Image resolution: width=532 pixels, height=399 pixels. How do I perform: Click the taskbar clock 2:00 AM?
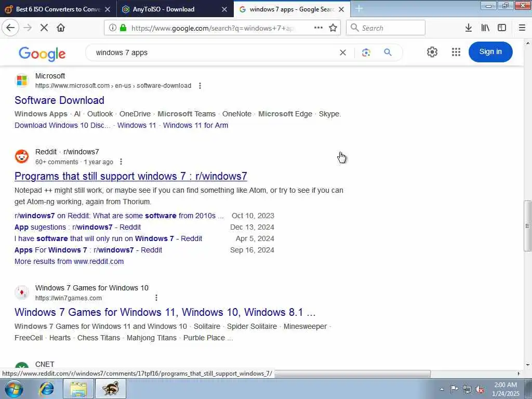pos(506,389)
